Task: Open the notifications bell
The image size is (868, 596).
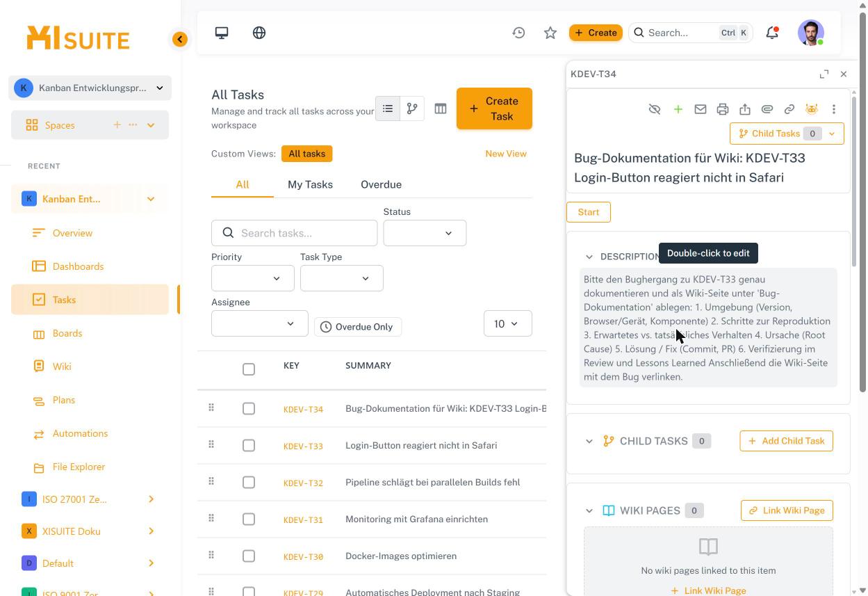Action: [772, 33]
